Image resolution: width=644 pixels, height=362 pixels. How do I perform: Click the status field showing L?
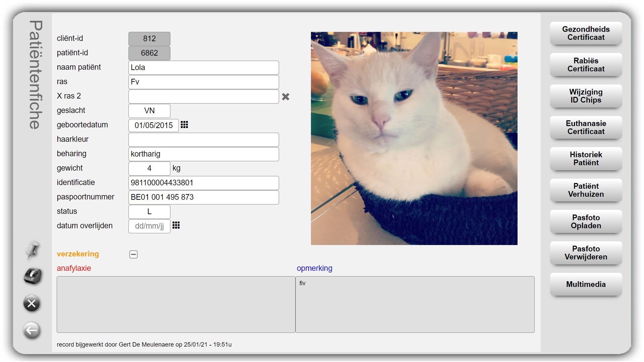(x=149, y=212)
